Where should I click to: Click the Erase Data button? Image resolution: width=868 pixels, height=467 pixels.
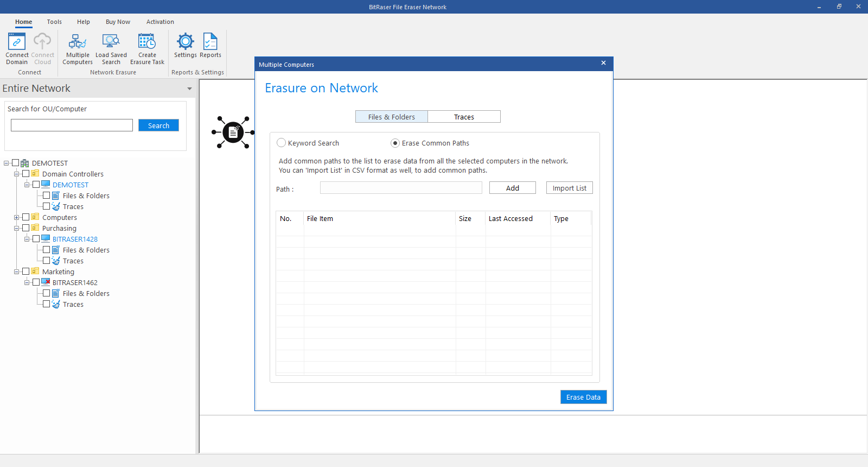(583, 397)
